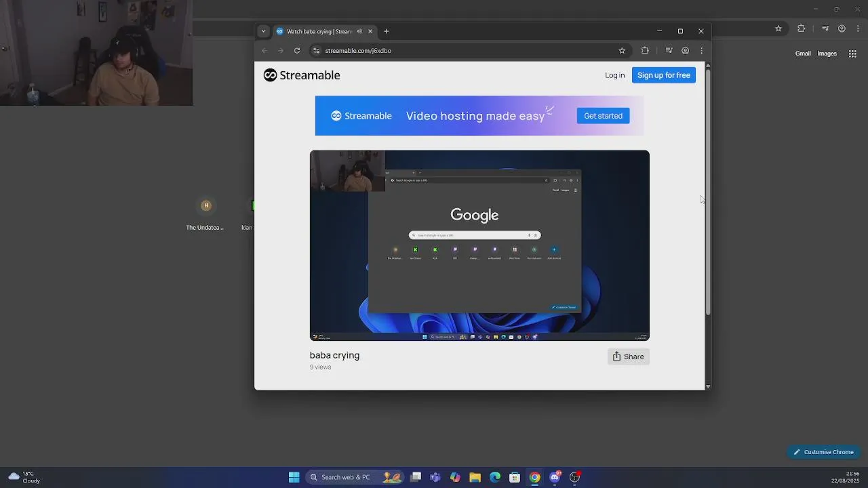Open Microsoft Store from the taskbar
Viewport: 868px width, 488px height.
[x=515, y=477]
